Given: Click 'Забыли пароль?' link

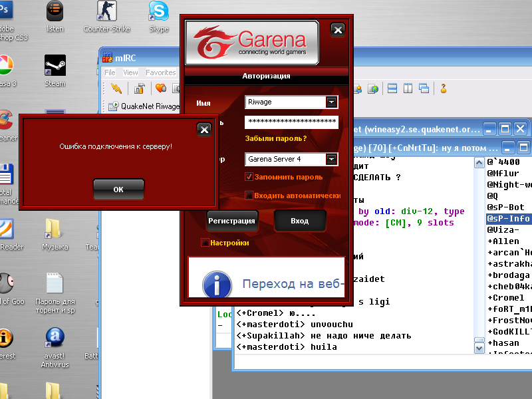Looking at the screenshot, I should (275, 138).
